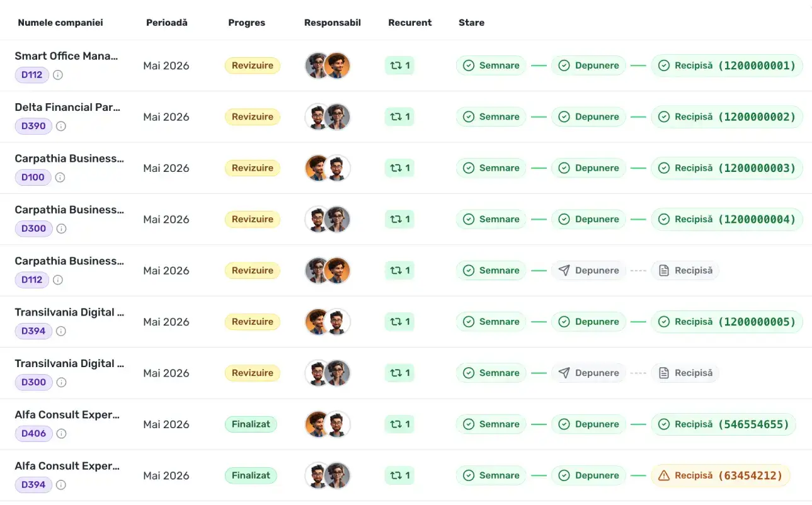The width and height of the screenshot is (812, 505).
Task: Click Depunere step in Alfa Consult D394 row
Action: 588,476
